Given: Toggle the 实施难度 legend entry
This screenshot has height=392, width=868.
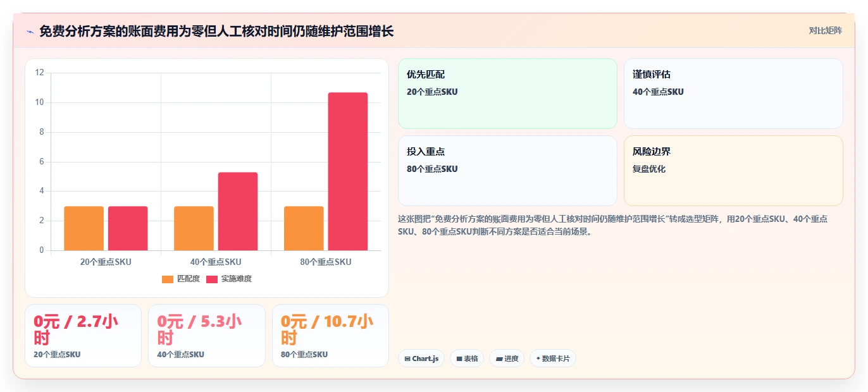Looking at the screenshot, I should tap(229, 279).
